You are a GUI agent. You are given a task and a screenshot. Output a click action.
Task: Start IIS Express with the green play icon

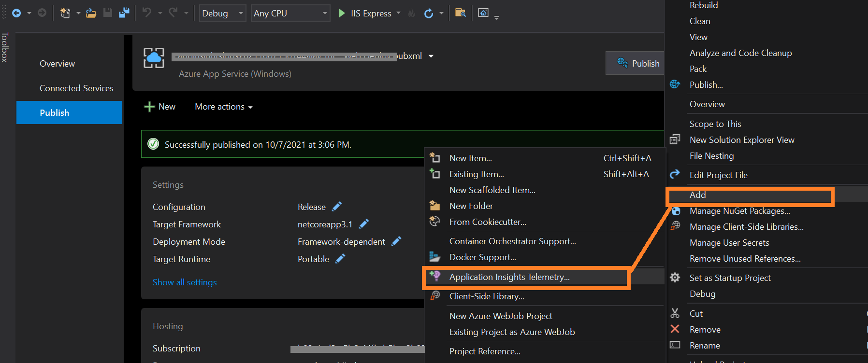342,13
